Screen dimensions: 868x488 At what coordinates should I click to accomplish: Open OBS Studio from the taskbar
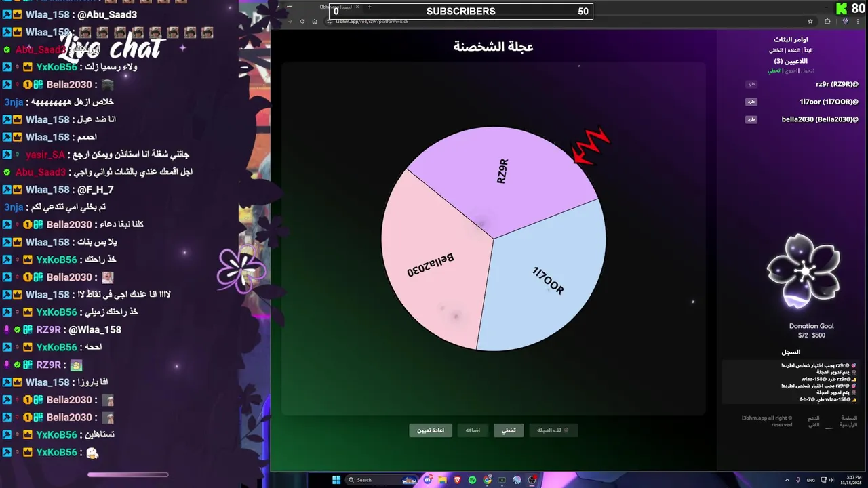[x=532, y=480]
